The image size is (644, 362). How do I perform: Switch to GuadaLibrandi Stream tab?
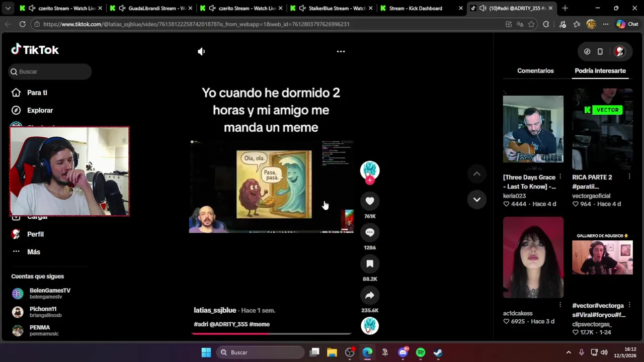pyautogui.click(x=150, y=8)
